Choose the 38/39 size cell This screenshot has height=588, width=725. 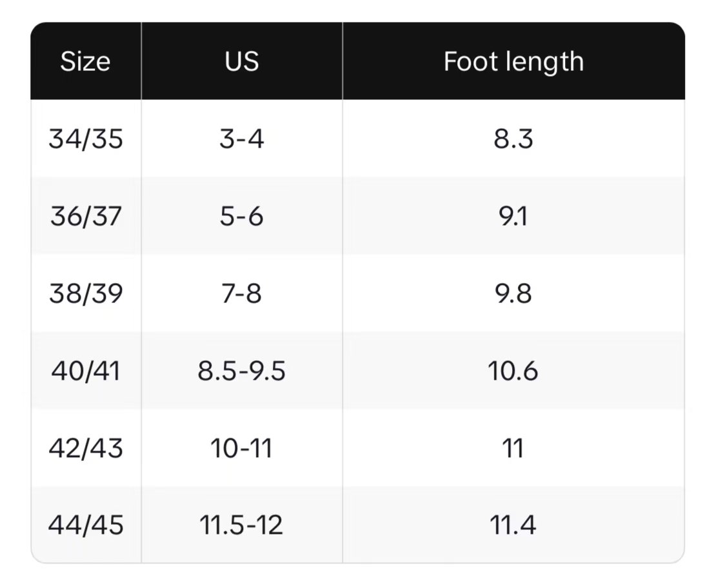pos(85,293)
